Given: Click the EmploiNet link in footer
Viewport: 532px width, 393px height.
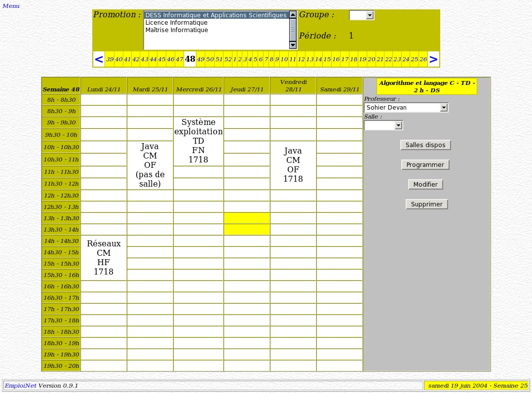Looking at the screenshot, I should [x=20, y=386].
